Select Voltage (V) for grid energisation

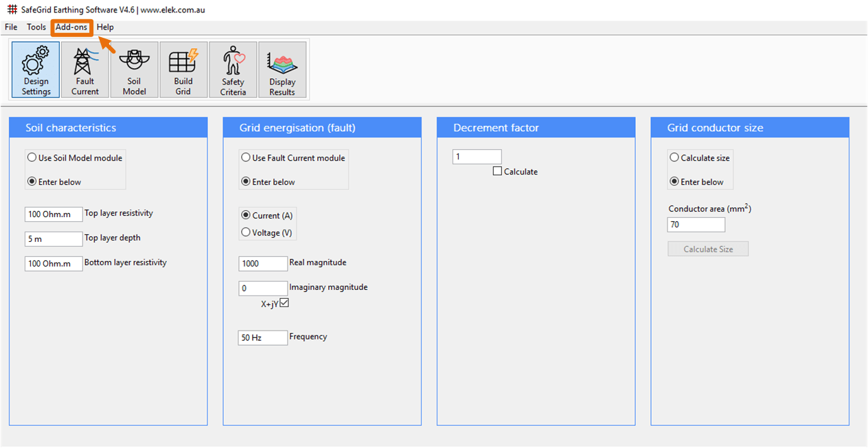[246, 232]
